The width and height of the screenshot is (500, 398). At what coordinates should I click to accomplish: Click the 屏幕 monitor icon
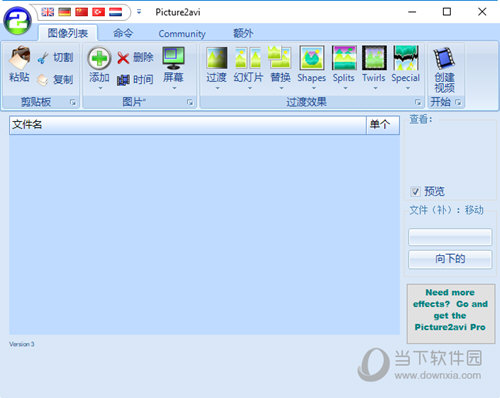click(173, 58)
